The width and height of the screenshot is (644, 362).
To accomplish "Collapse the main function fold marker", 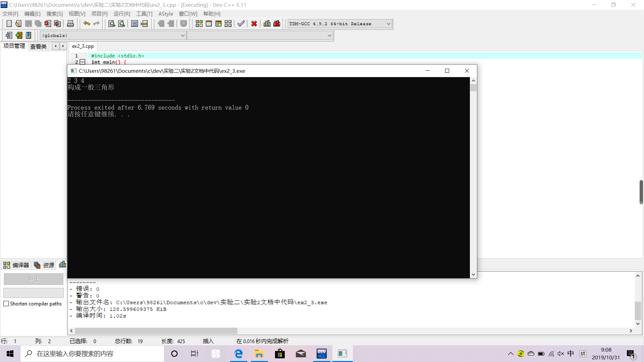I will click(x=83, y=62).
